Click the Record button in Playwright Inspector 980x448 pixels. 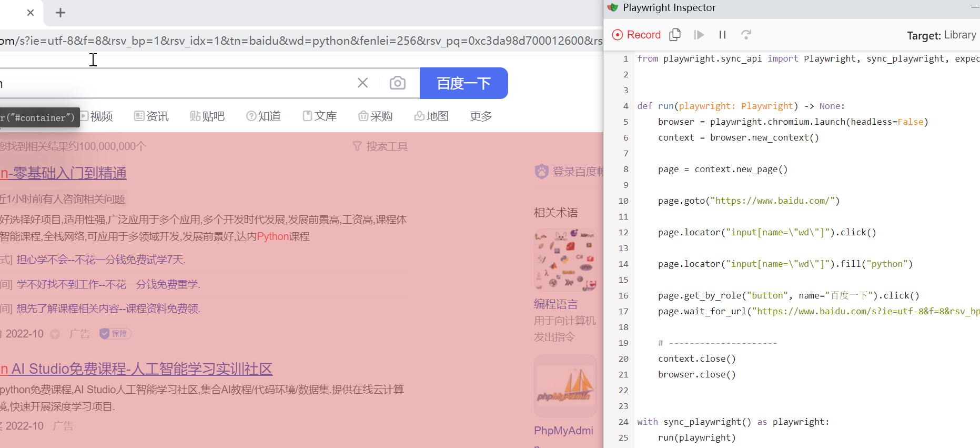[637, 35]
